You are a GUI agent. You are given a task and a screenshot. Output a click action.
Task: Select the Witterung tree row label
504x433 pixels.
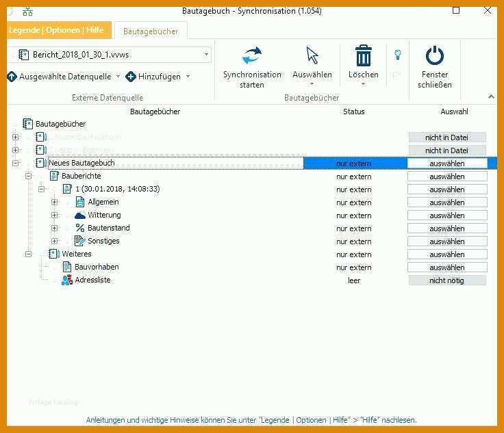coord(104,215)
